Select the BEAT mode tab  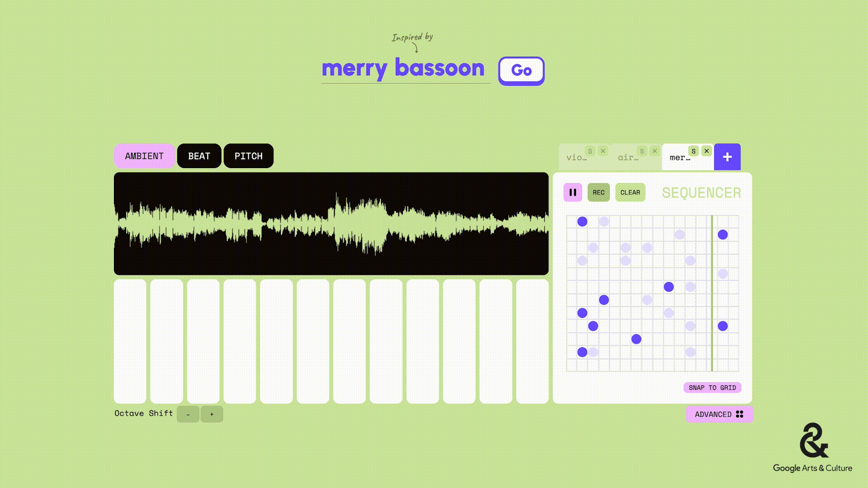pyautogui.click(x=199, y=155)
